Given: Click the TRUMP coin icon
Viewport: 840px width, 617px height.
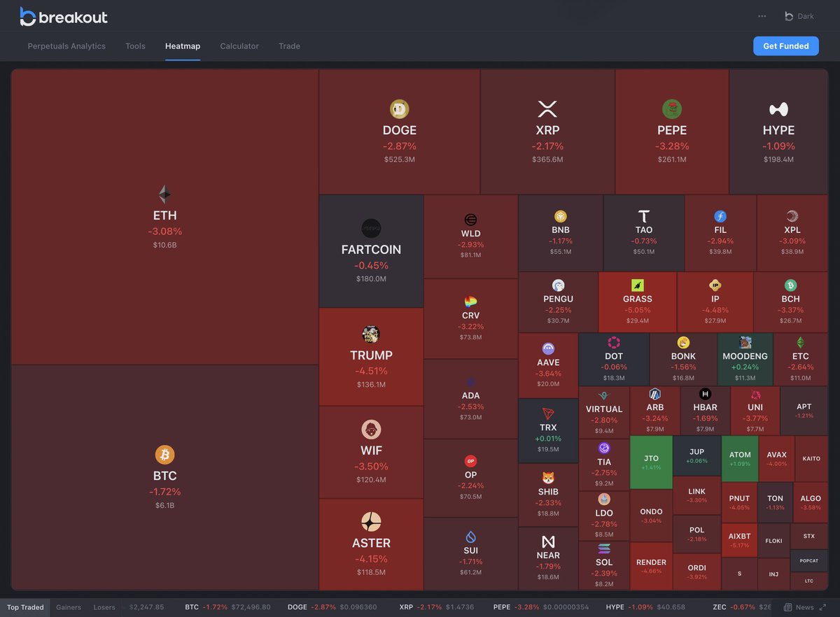Looking at the screenshot, I should coord(371,334).
